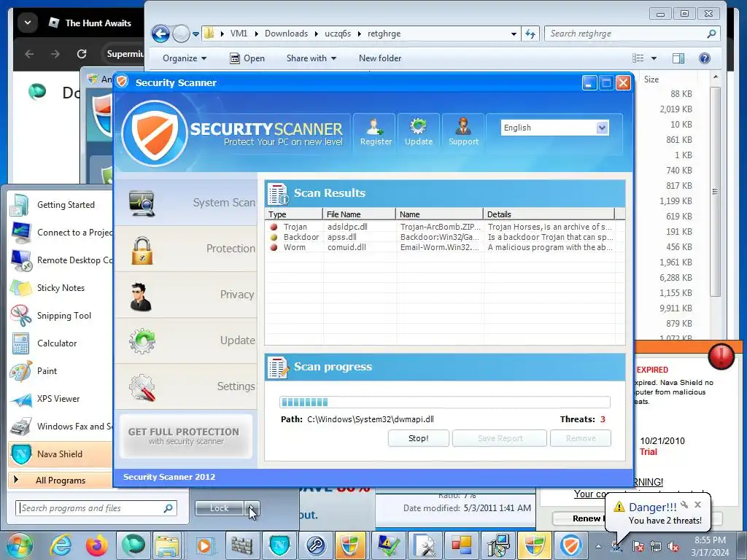The height and width of the screenshot is (560, 747).
Task: Select the Worm comuid.dll result row
Action: (441, 247)
